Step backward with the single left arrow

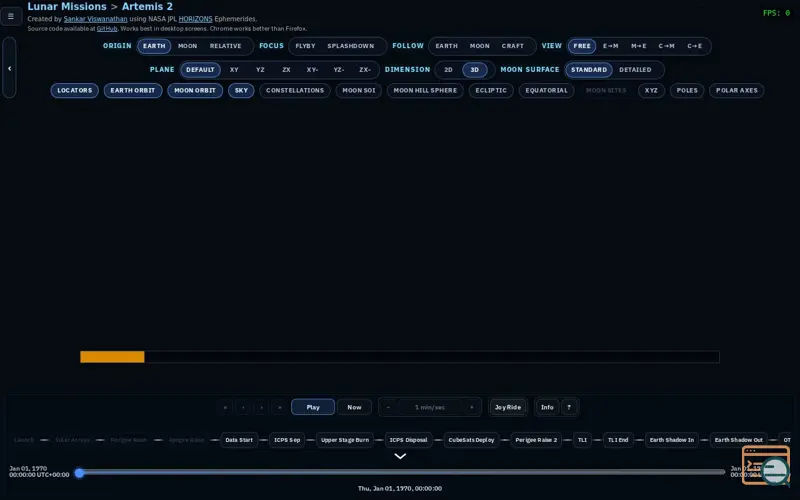243,407
